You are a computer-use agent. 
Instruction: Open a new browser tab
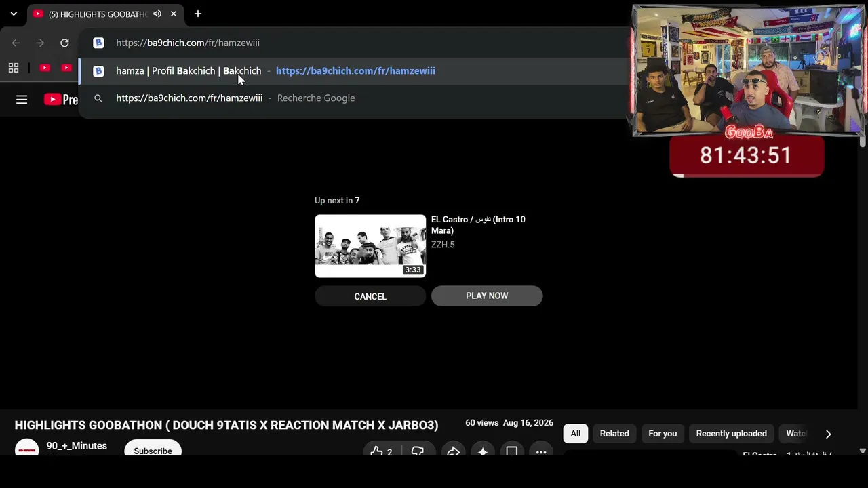coord(198,14)
